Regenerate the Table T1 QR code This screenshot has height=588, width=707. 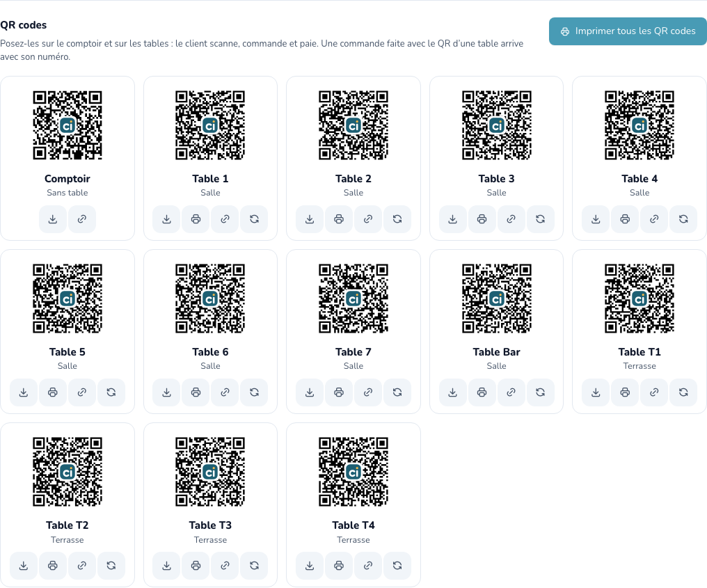coord(683,392)
